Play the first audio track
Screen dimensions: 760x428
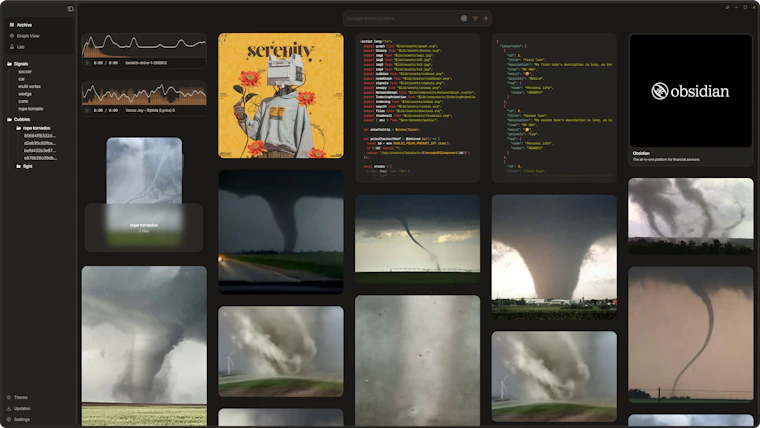click(x=87, y=63)
